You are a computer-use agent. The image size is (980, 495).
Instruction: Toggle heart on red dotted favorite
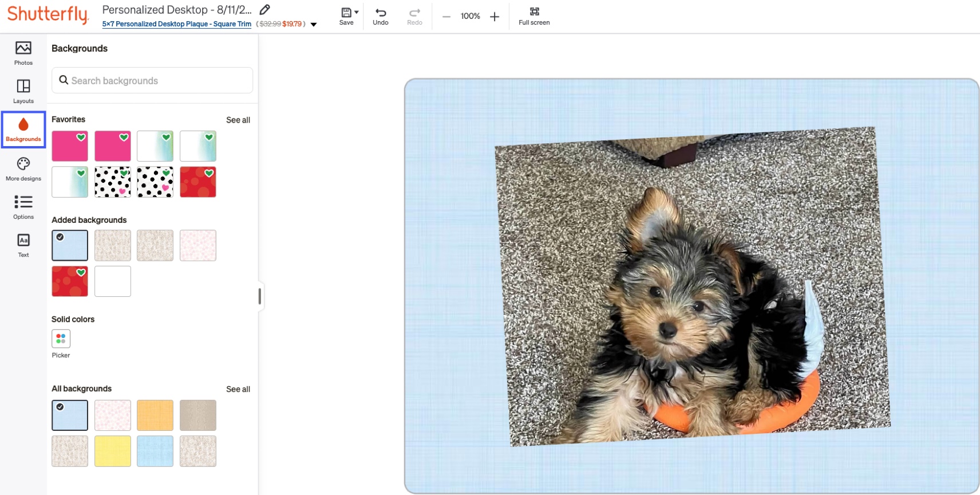tap(209, 173)
